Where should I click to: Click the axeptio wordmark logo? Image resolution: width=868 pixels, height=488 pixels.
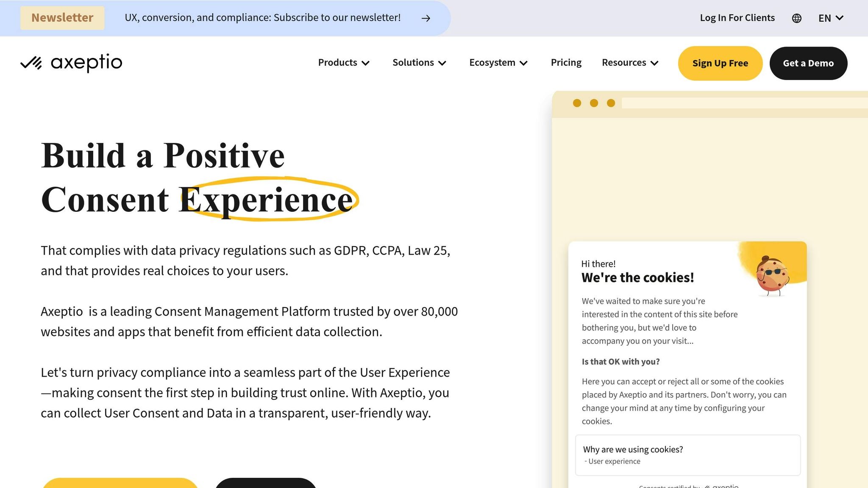pyautogui.click(x=86, y=63)
